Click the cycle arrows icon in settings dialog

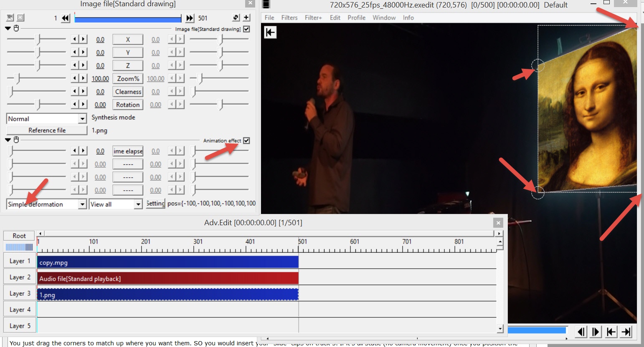coord(236,18)
